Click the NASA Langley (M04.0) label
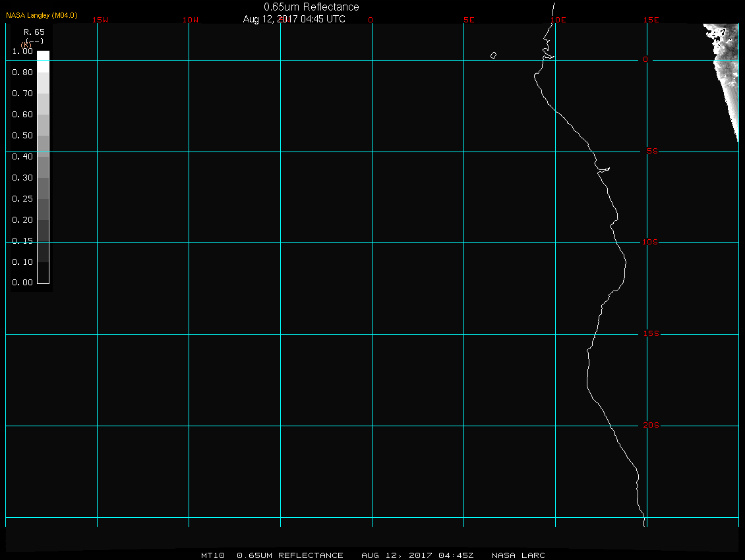The height and width of the screenshot is (560, 745). pyautogui.click(x=42, y=15)
